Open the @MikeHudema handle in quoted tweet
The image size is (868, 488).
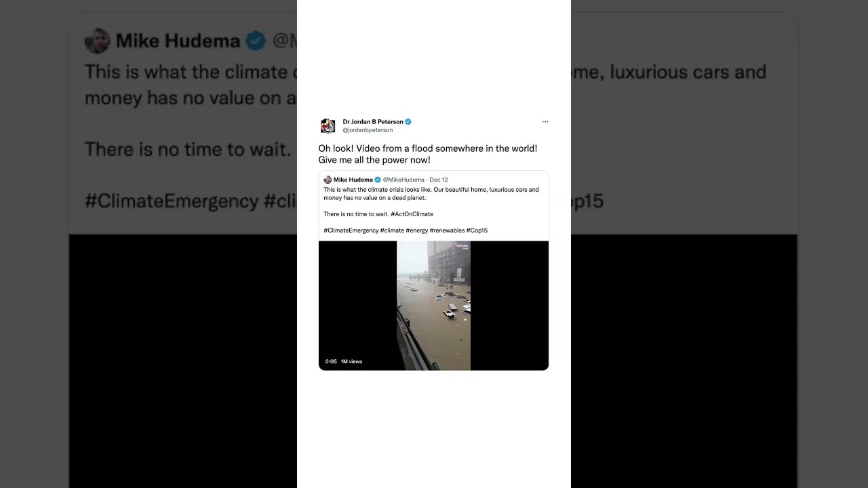pos(404,180)
